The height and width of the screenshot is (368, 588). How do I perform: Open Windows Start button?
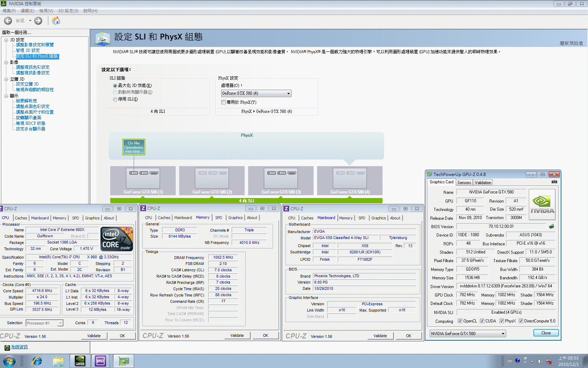(9, 361)
